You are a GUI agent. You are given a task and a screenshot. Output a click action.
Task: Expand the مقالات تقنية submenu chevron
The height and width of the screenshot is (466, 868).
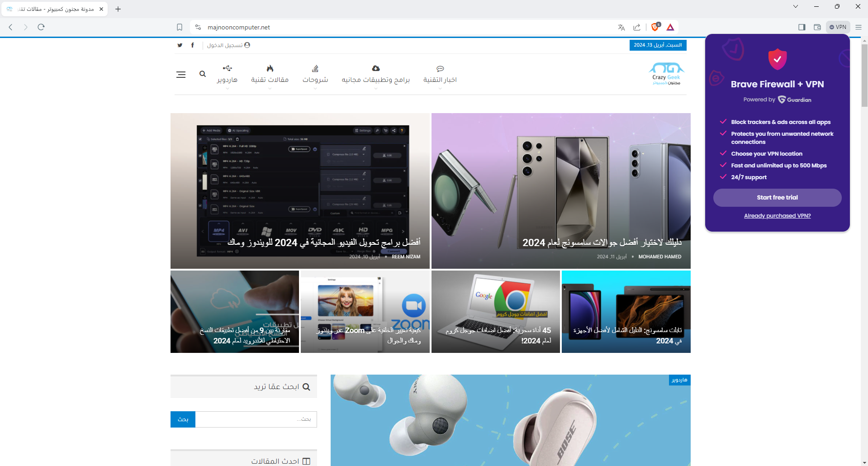(270, 89)
